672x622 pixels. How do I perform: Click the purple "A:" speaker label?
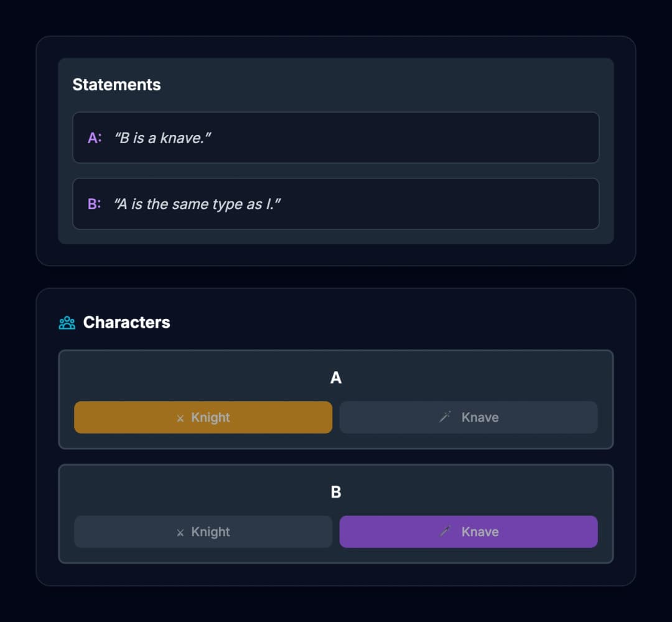pos(95,138)
